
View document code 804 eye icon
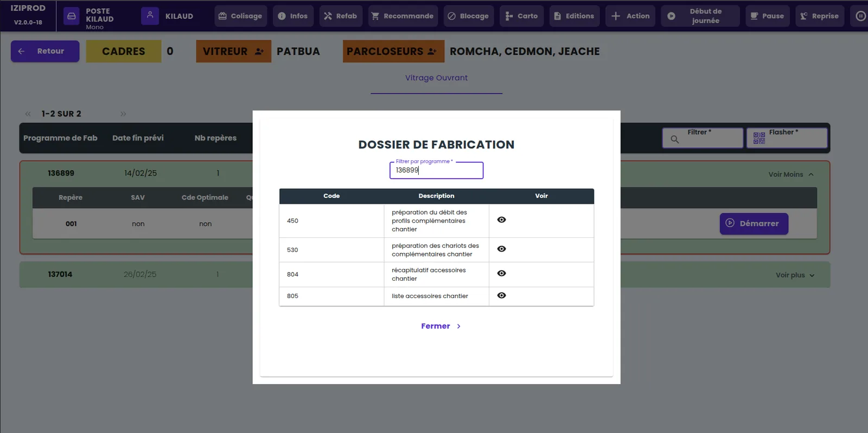[501, 273]
